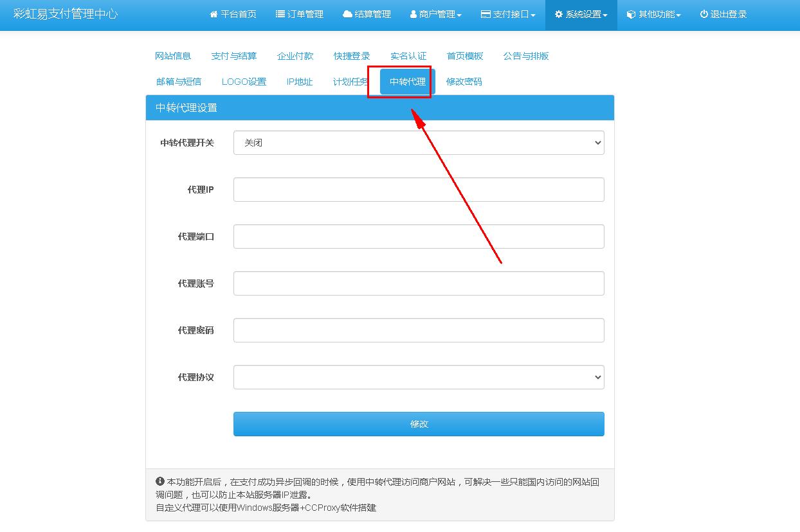This screenshot has height=532, width=800.
Task: Click the credit card icon beside 支付接口
Action: click(x=486, y=14)
